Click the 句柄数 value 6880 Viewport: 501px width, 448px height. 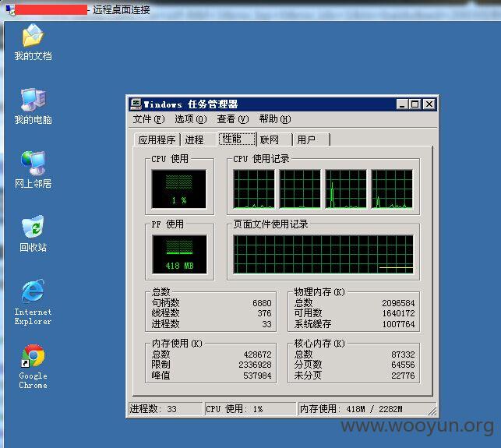262,302
